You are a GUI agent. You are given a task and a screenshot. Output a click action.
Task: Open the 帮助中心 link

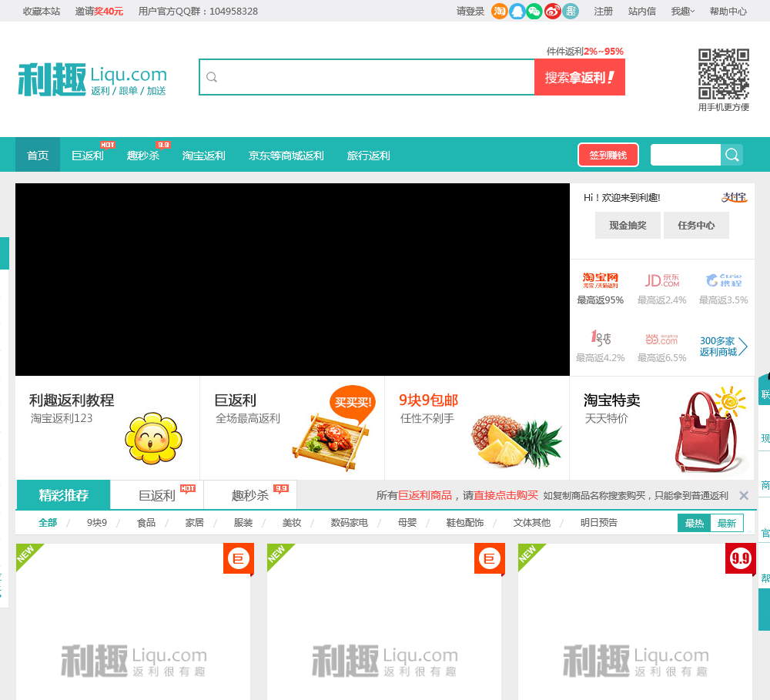[x=728, y=12]
